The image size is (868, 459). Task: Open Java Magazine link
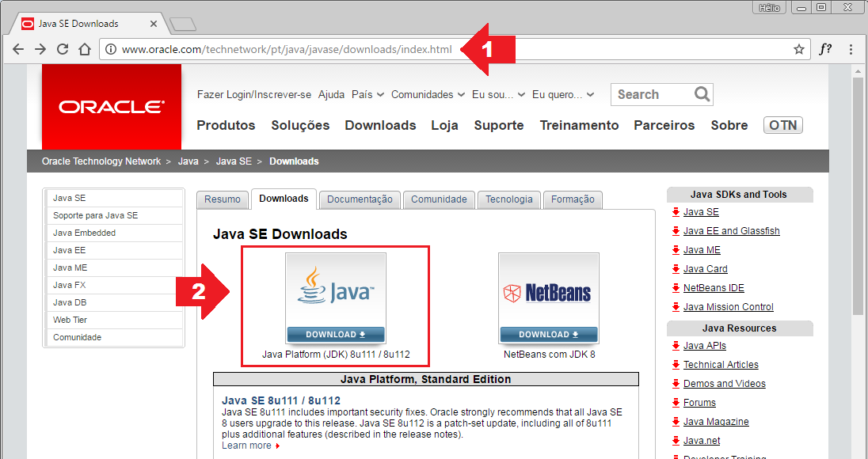point(716,421)
